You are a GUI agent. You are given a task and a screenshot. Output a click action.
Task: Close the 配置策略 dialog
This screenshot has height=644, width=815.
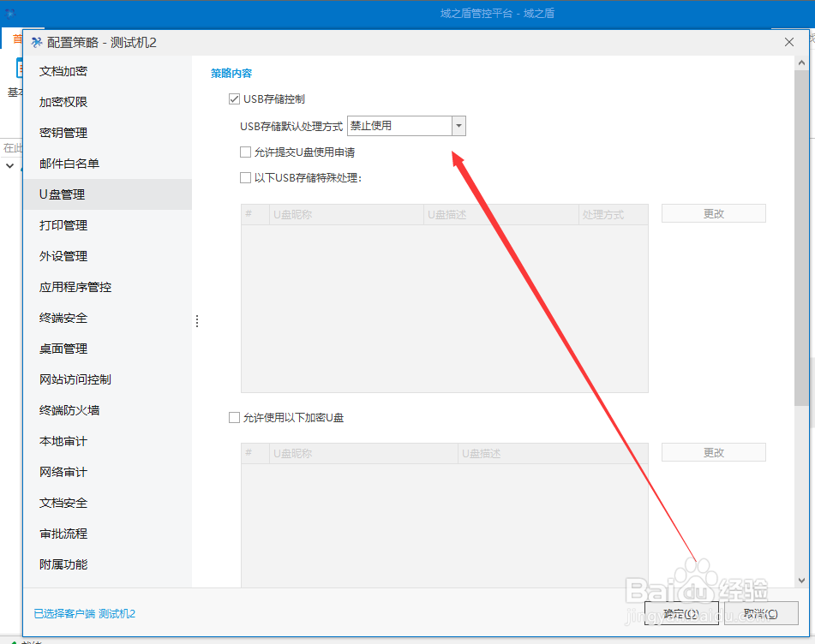point(789,43)
